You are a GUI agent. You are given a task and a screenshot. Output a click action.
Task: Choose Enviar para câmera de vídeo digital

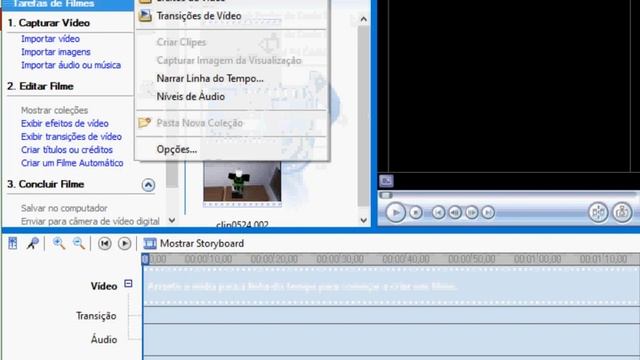(x=90, y=221)
